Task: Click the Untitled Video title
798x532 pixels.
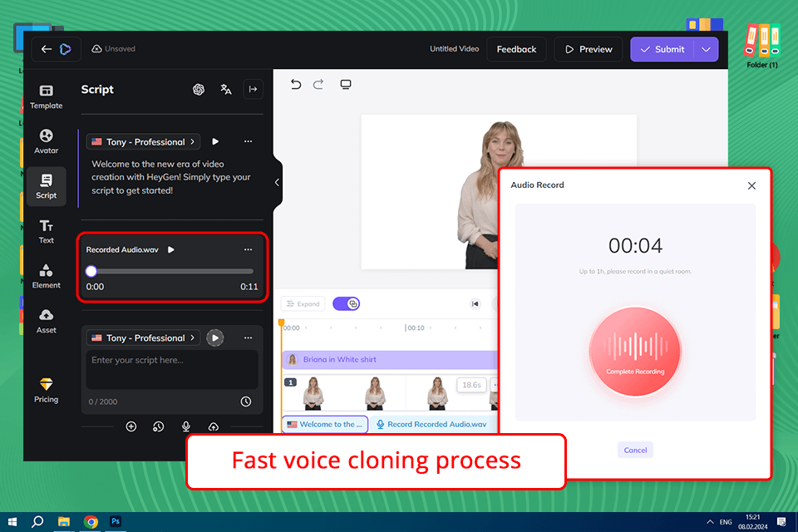Action: click(x=454, y=49)
